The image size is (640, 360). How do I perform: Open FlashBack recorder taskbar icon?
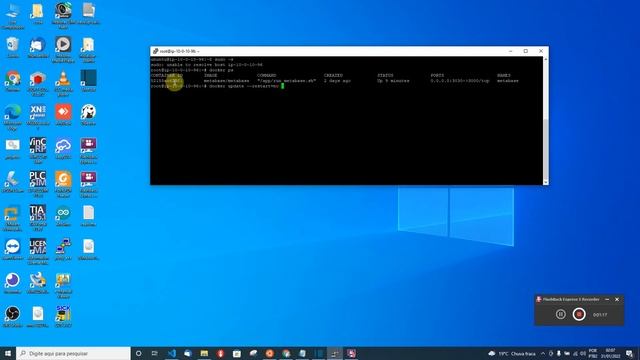[x=351, y=353]
